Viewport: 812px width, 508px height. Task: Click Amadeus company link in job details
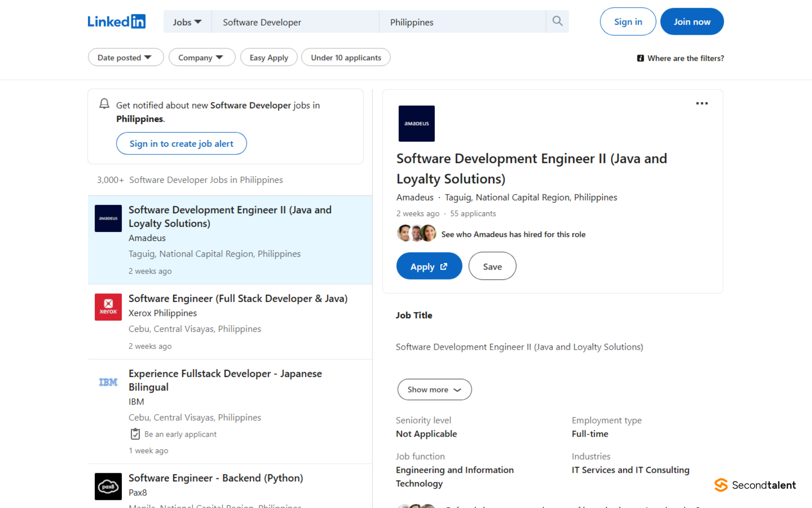[x=415, y=197]
